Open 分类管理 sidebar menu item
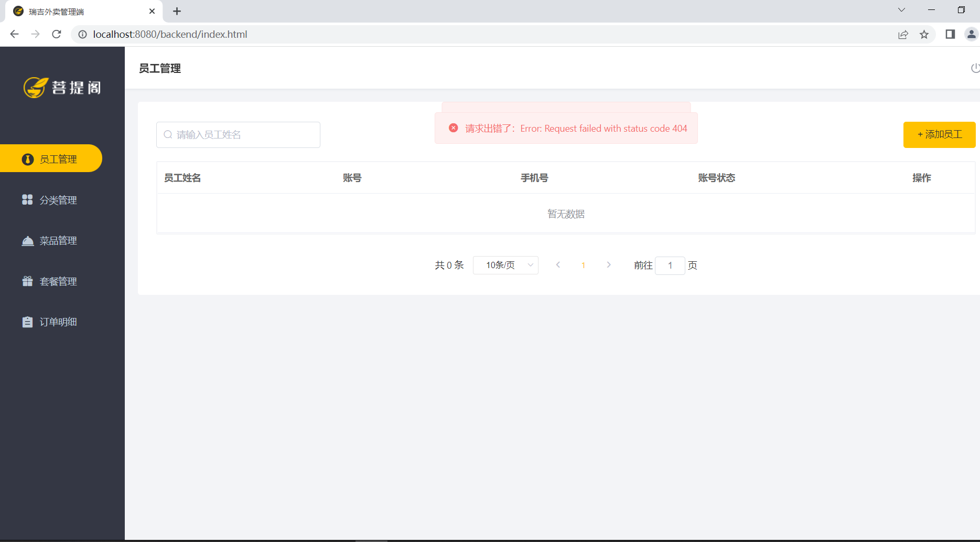The width and height of the screenshot is (980, 542). pyautogui.click(x=51, y=200)
